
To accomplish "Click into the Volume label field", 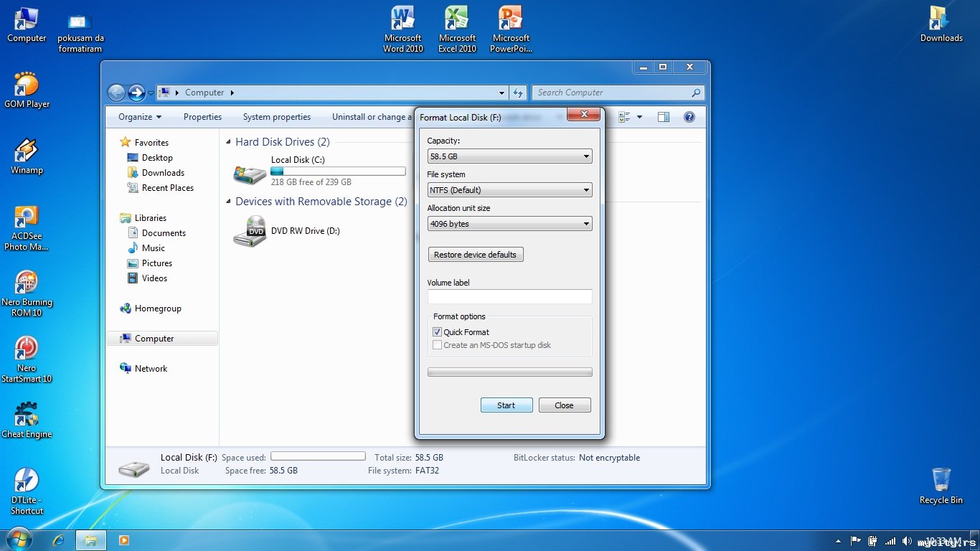I will pyautogui.click(x=509, y=296).
